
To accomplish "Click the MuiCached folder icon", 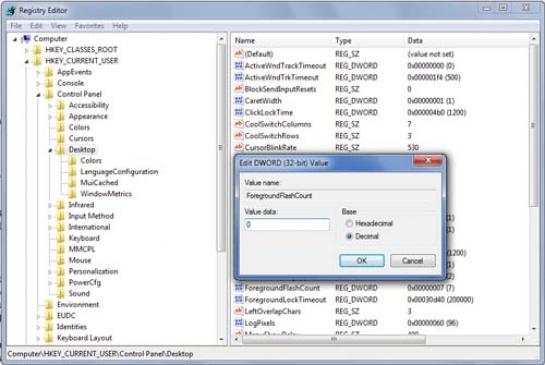I will [x=72, y=183].
